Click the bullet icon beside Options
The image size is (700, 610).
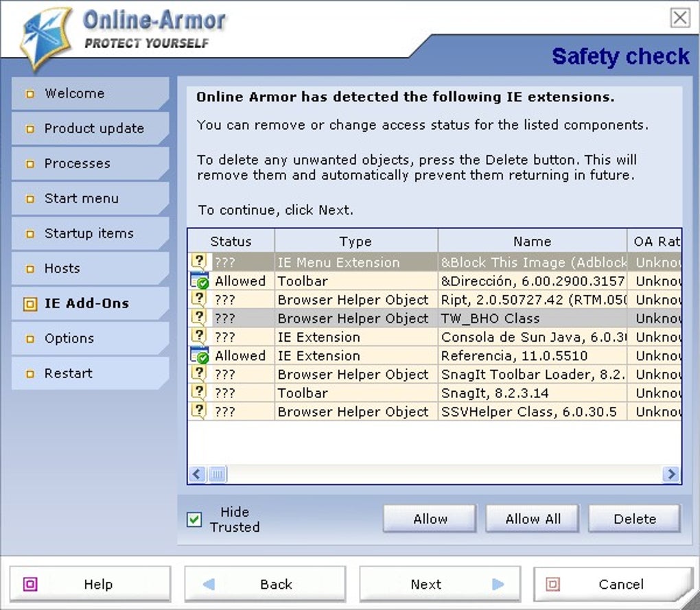(30, 339)
